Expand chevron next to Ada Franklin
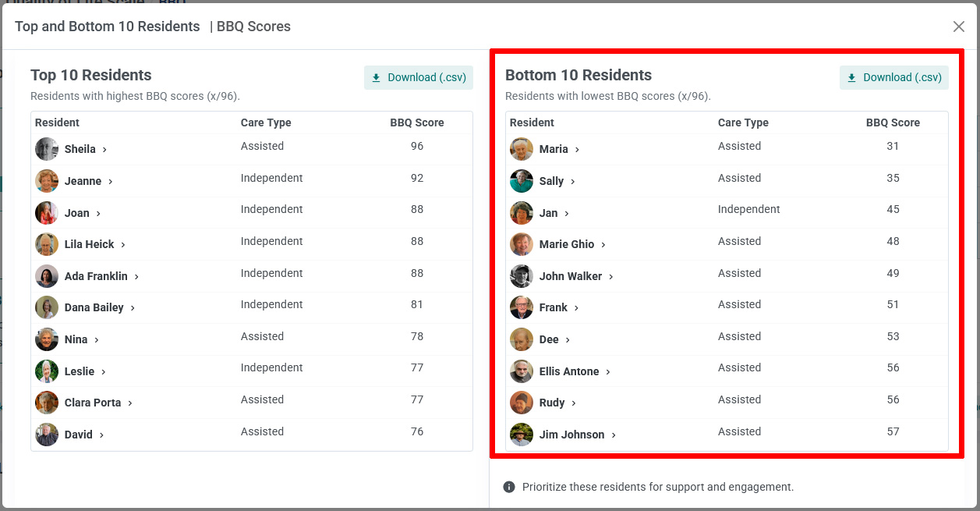 point(136,277)
